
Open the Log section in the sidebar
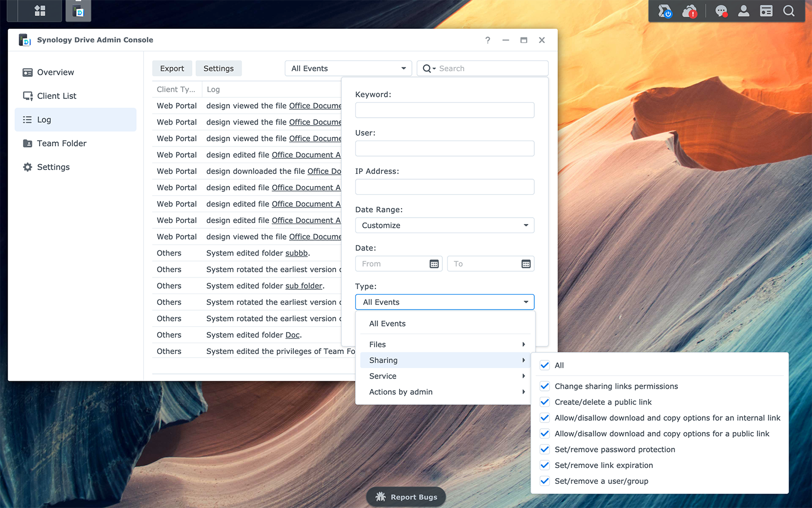[44, 119]
